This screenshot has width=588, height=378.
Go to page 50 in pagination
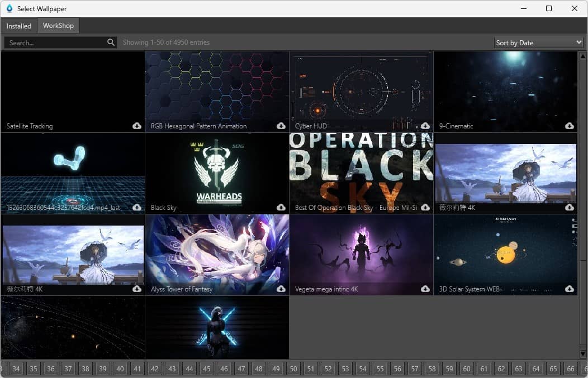point(293,369)
